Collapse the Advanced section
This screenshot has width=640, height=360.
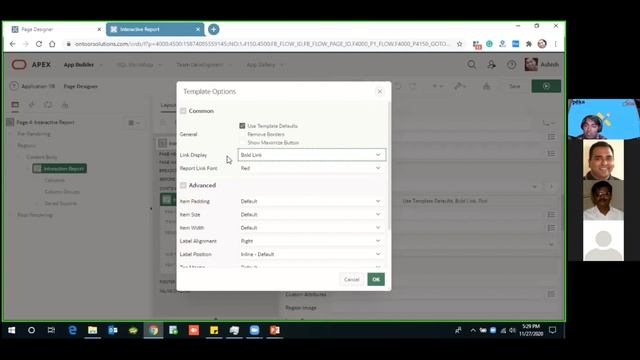point(183,185)
